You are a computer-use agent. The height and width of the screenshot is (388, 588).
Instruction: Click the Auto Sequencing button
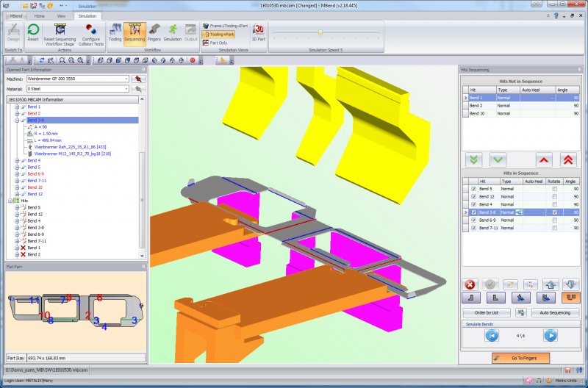[555, 312]
